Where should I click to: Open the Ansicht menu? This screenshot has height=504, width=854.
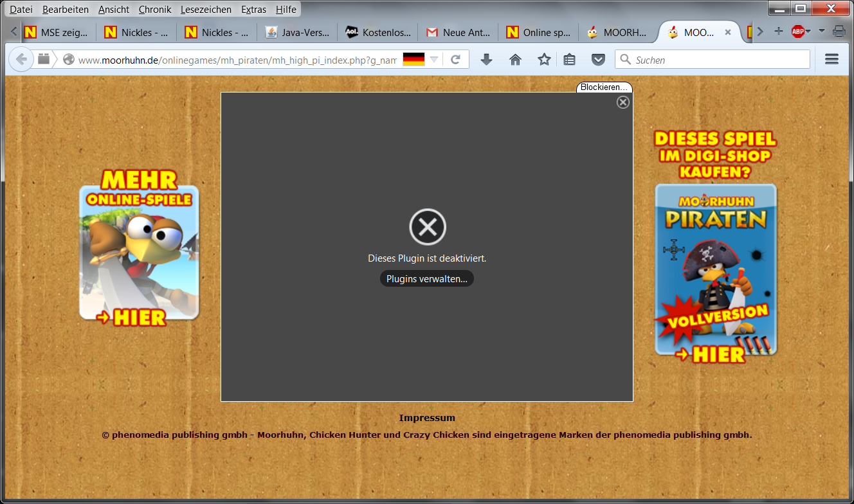coord(114,10)
